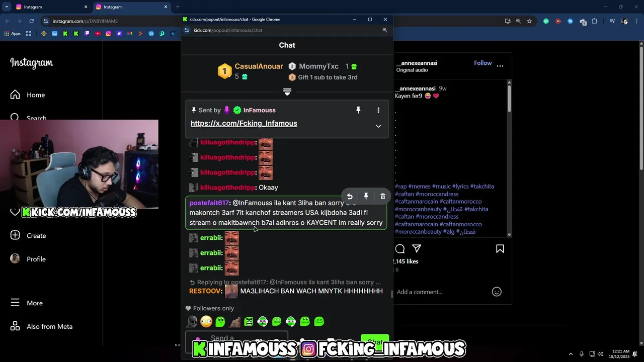Open taskbar clock showing 12:21 AM
Viewport: 644px width, 362px height.
619,354
